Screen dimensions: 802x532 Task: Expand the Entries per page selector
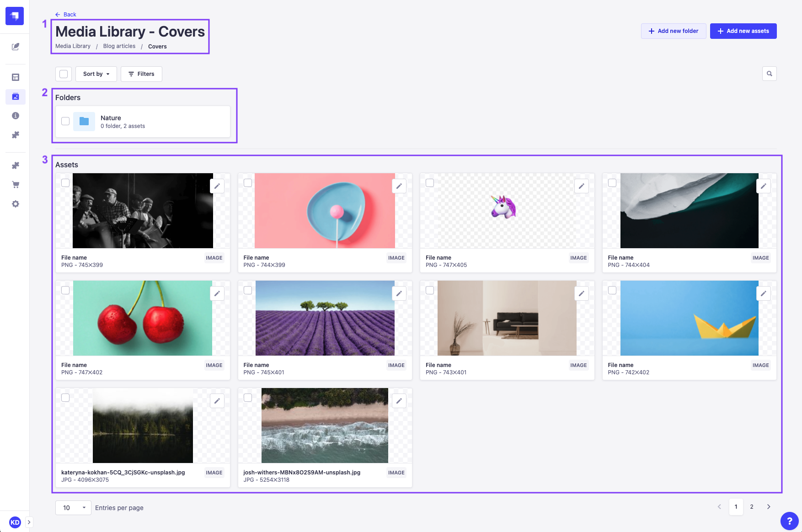[73, 507]
